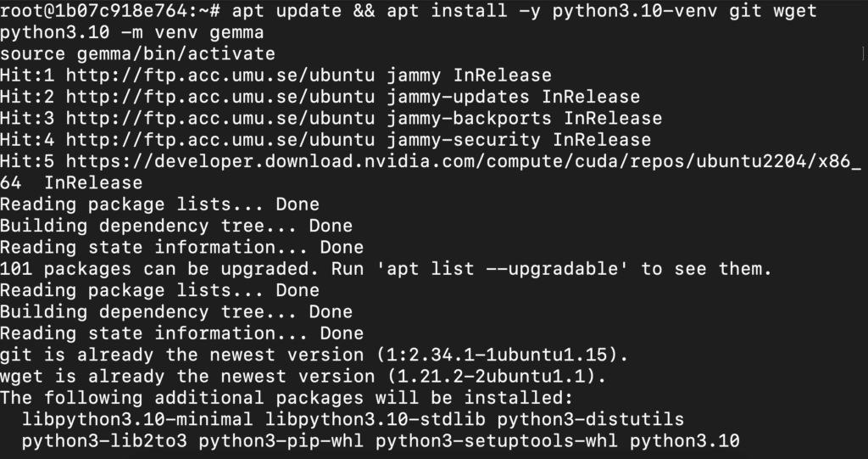
Task: Click the first 'Reading package lists... Done' line
Action: coord(159,204)
